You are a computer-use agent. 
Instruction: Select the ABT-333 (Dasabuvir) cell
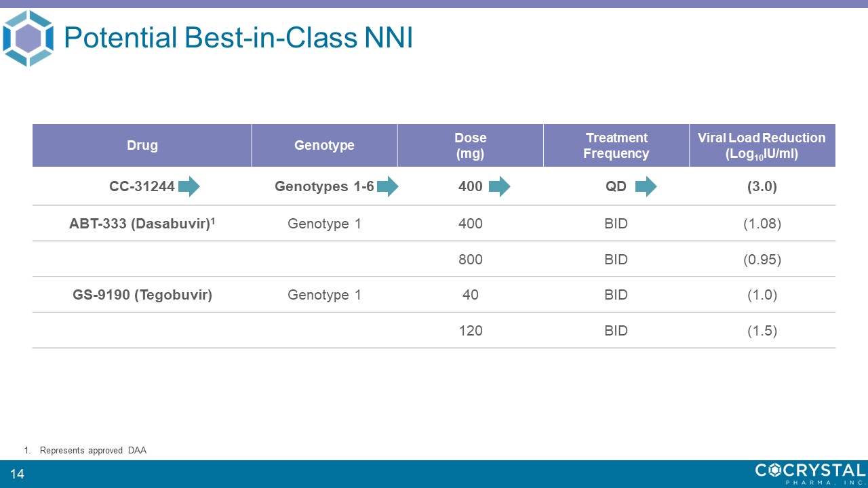142,223
